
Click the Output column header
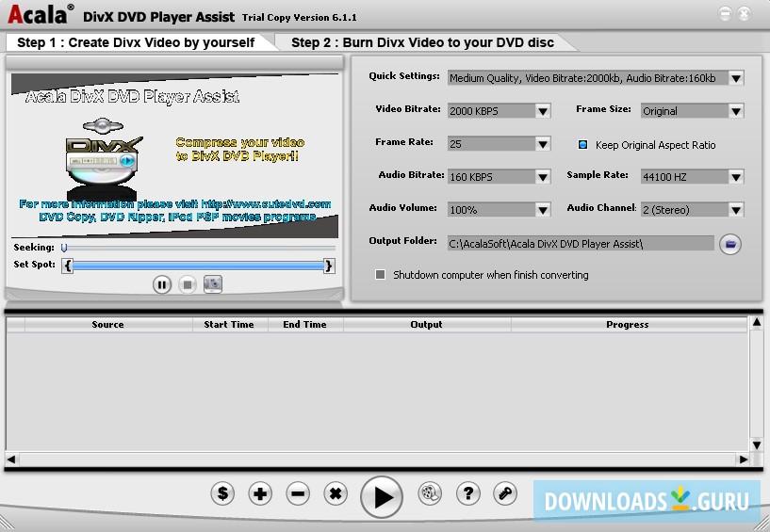(427, 325)
